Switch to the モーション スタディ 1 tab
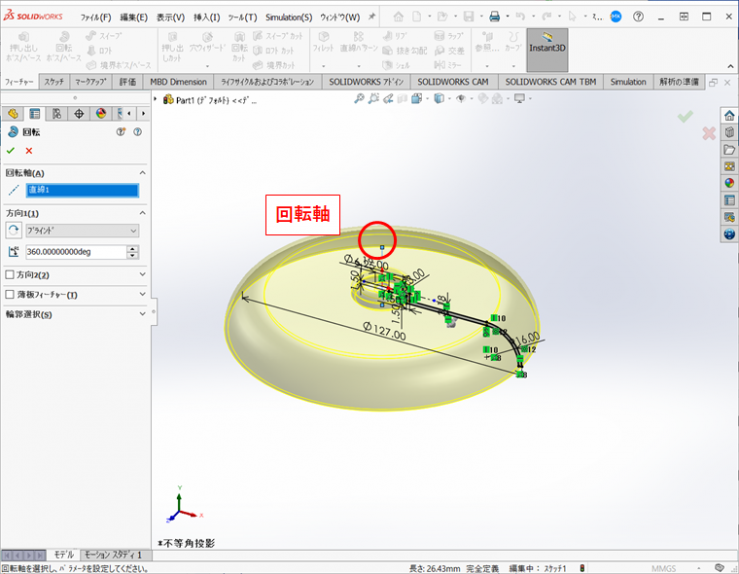The width and height of the screenshot is (739, 574). pyautogui.click(x=112, y=555)
